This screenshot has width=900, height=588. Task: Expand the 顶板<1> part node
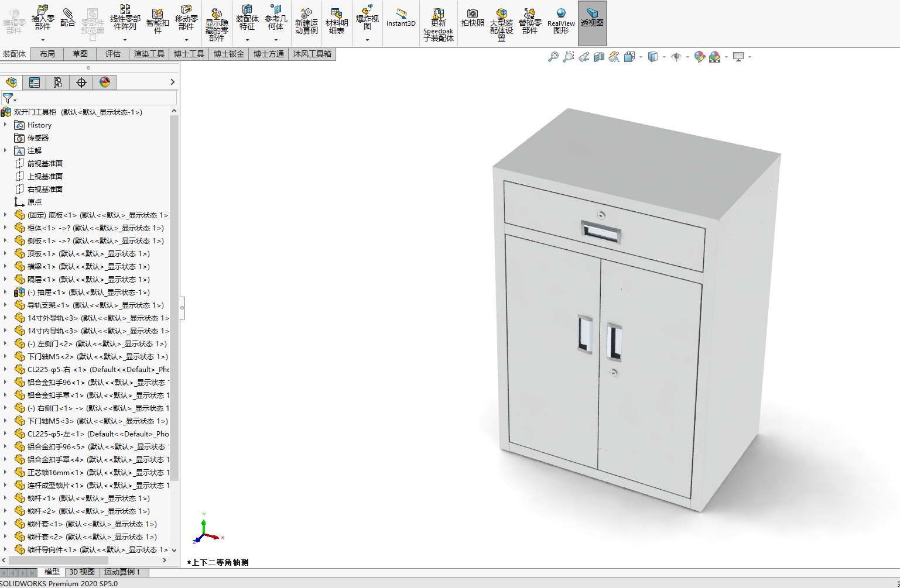click(x=5, y=253)
